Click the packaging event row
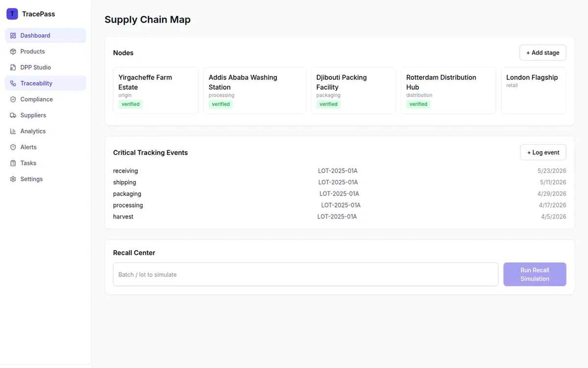The height and width of the screenshot is (368, 588). [x=340, y=194]
